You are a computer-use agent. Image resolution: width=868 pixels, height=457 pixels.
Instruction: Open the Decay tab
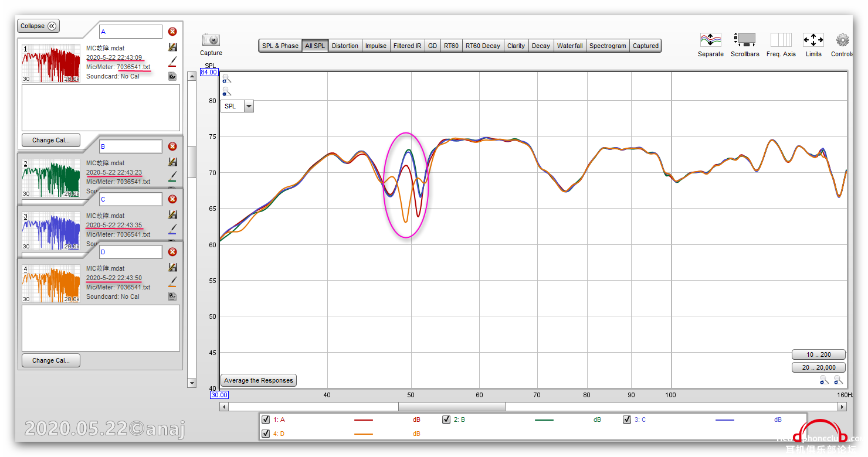tap(541, 46)
